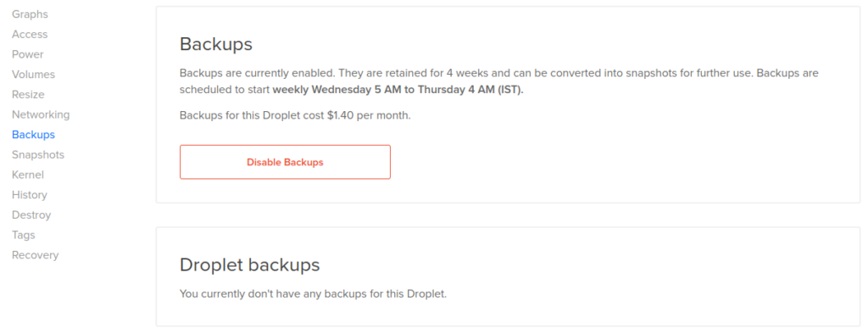Go to the Destroy section
The width and height of the screenshot is (868, 334).
(x=31, y=215)
